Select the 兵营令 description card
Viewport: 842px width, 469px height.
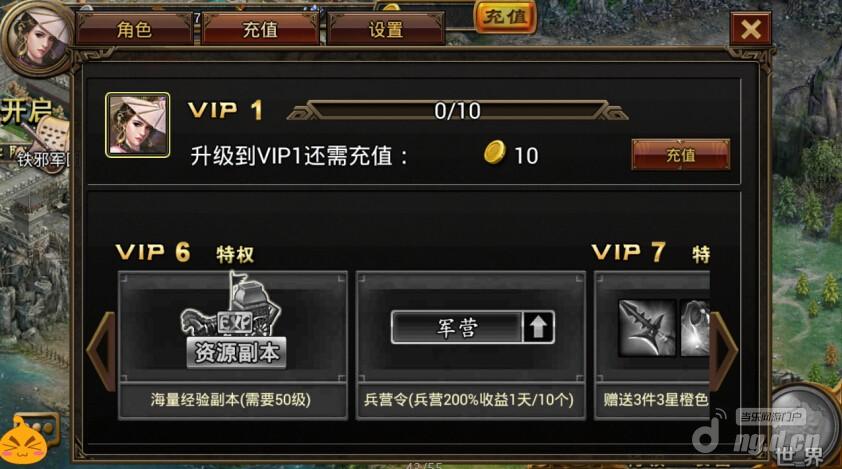tap(470, 400)
